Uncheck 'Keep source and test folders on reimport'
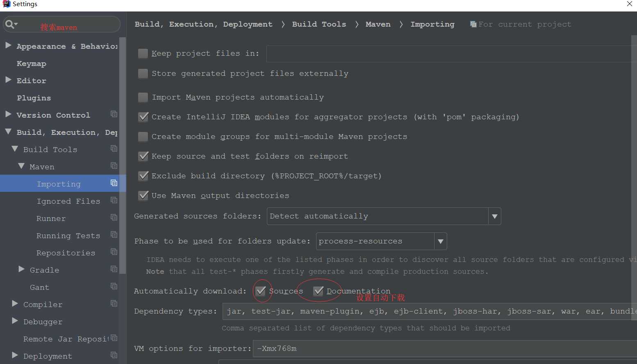Viewport: 637px width, 364px height. [143, 156]
